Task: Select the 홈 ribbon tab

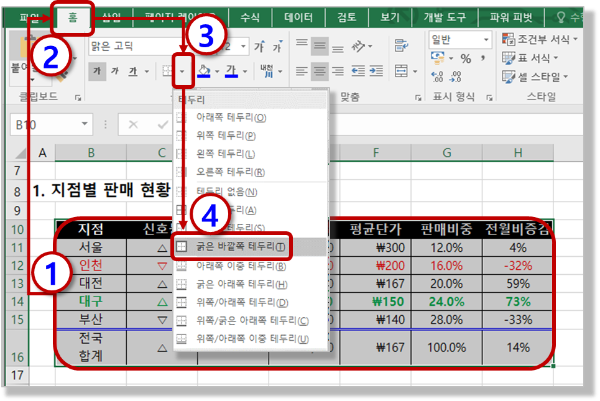Action: (73, 18)
